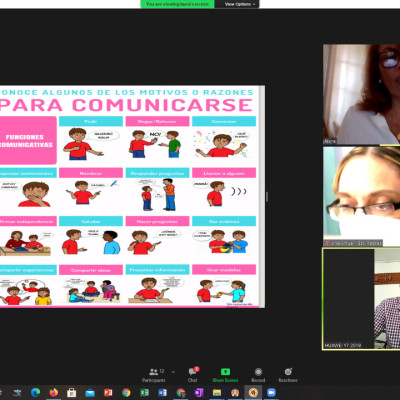Screen dimensions: 400x400
Task: Open the View Options dropdown
Action: [237, 4]
